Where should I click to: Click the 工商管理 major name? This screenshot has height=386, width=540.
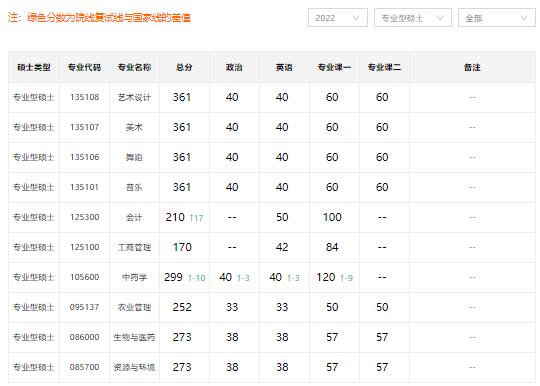(134, 247)
